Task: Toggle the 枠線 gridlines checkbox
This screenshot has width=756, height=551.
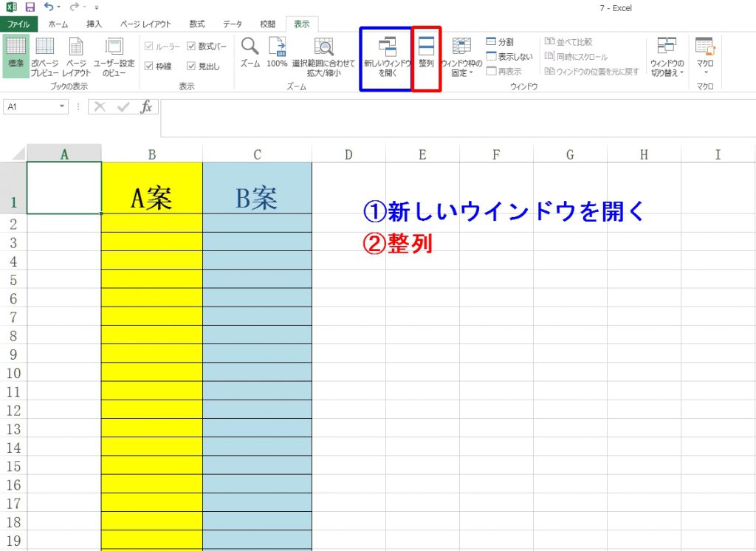Action: point(149,66)
